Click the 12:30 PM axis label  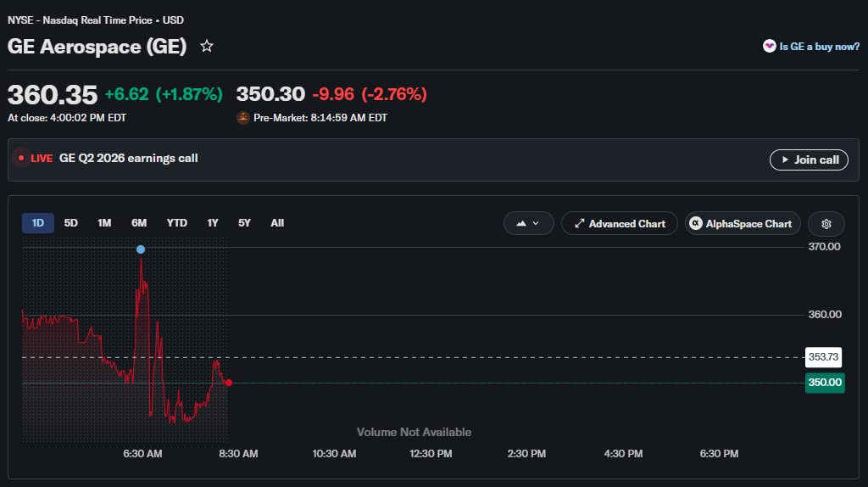pos(431,454)
